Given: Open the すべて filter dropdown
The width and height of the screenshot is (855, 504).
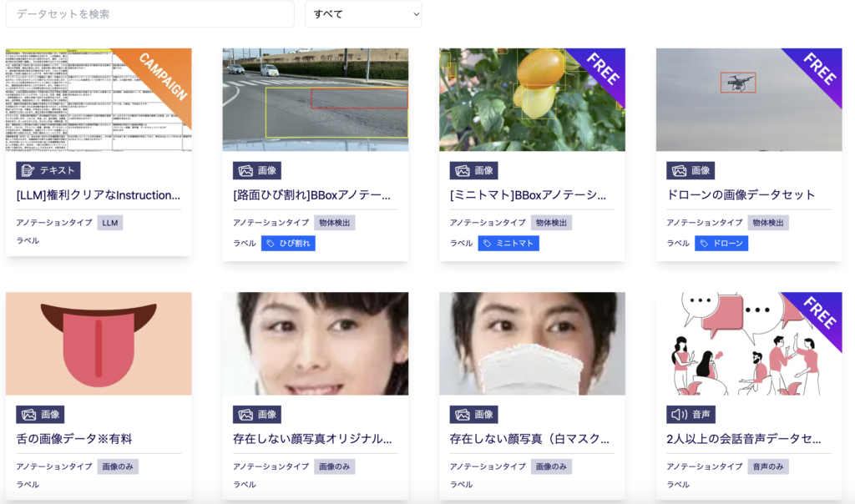Looking at the screenshot, I should (x=363, y=14).
